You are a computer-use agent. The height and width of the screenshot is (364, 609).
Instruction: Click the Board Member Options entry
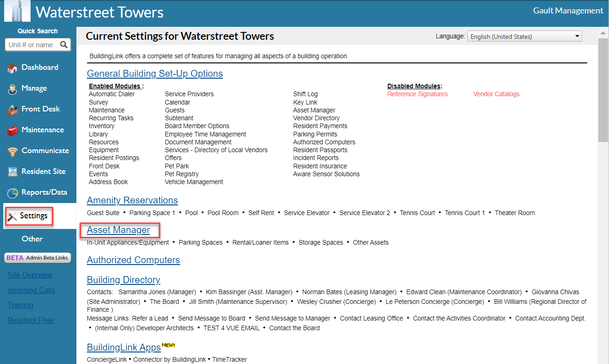click(197, 126)
